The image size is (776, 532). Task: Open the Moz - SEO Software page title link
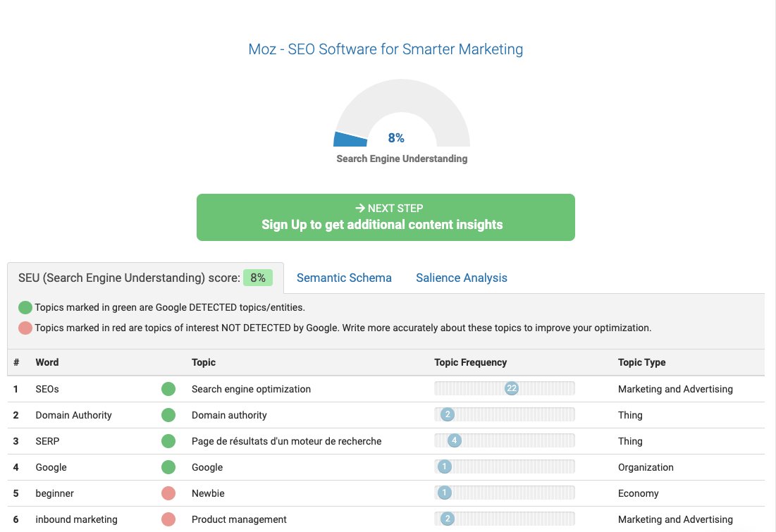[x=386, y=49]
